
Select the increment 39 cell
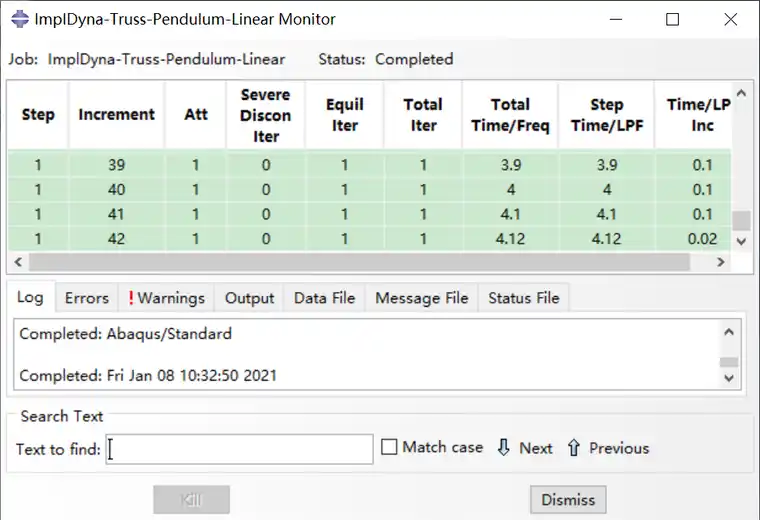pyautogui.click(x=116, y=165)
